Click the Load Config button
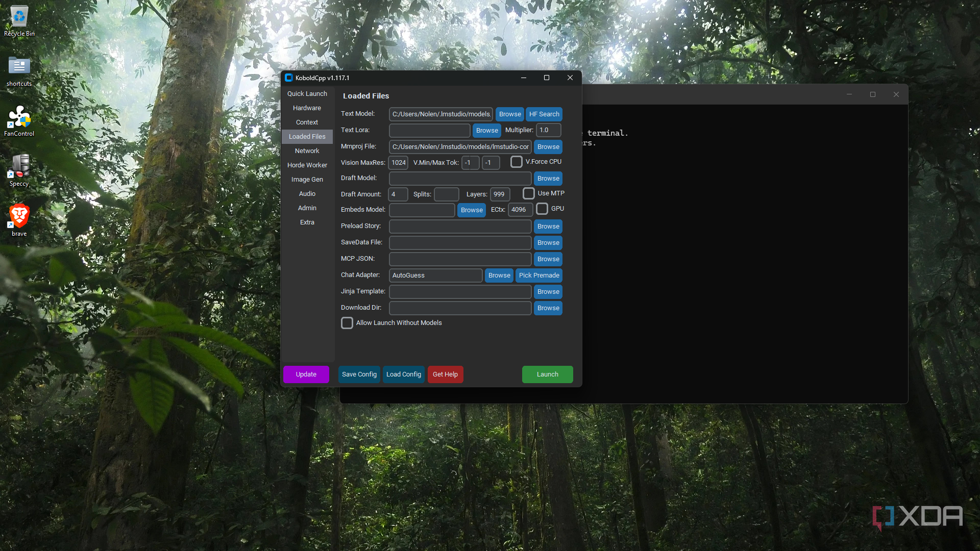 click(x=404, y=374)
